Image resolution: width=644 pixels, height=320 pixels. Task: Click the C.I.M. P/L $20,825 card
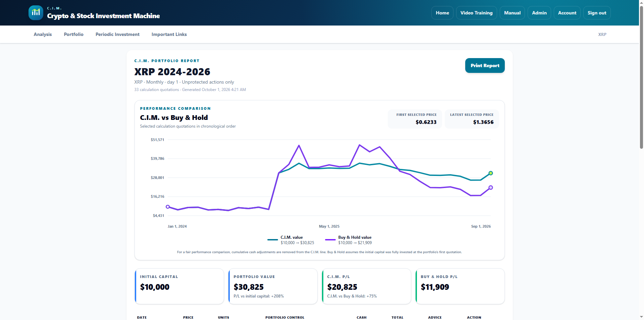click(x=366, y=286)
